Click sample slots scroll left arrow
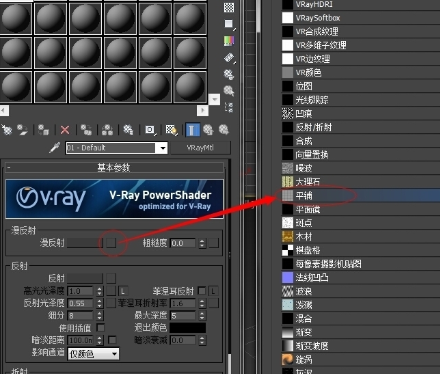The image size is (440, 374). tap(4, 110)
